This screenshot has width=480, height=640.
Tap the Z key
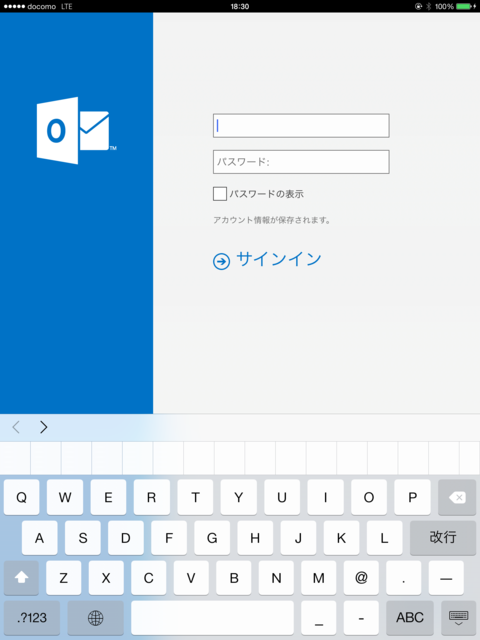point(64,578)
